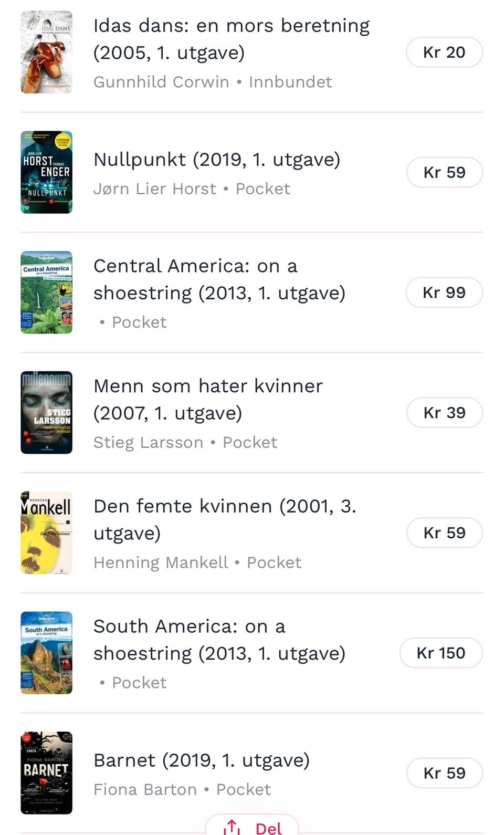Open South America: on a shoestring title
This screenshot has width=504, height=835.
tap(219, 640)
